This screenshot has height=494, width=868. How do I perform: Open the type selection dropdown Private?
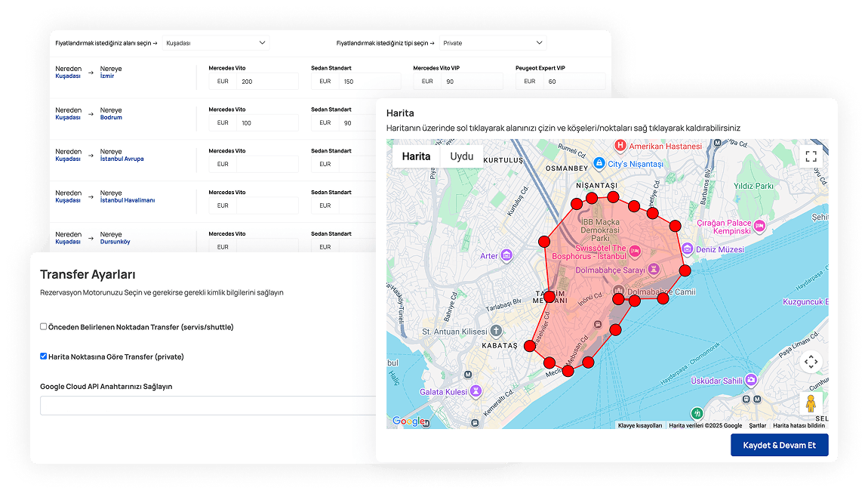tap(493, 42)
